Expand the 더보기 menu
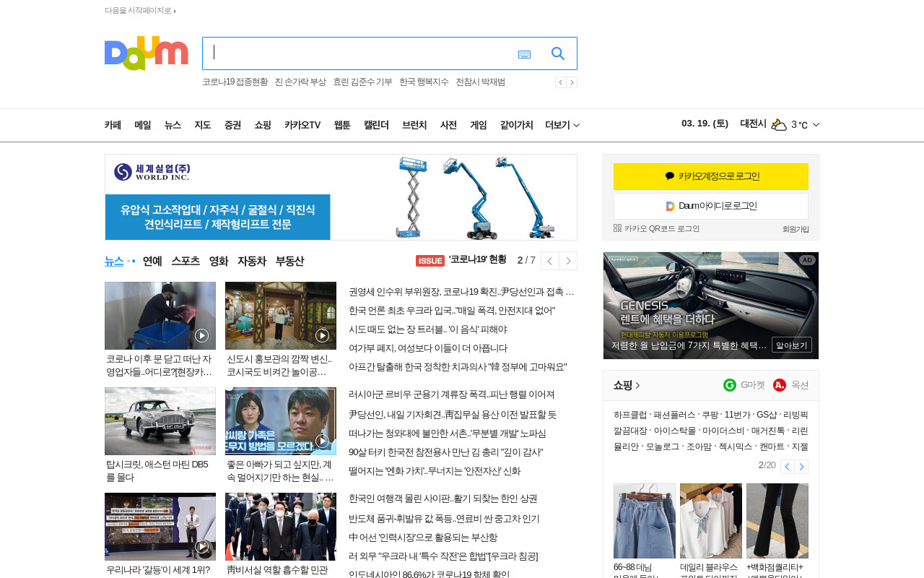 [562, 125]
